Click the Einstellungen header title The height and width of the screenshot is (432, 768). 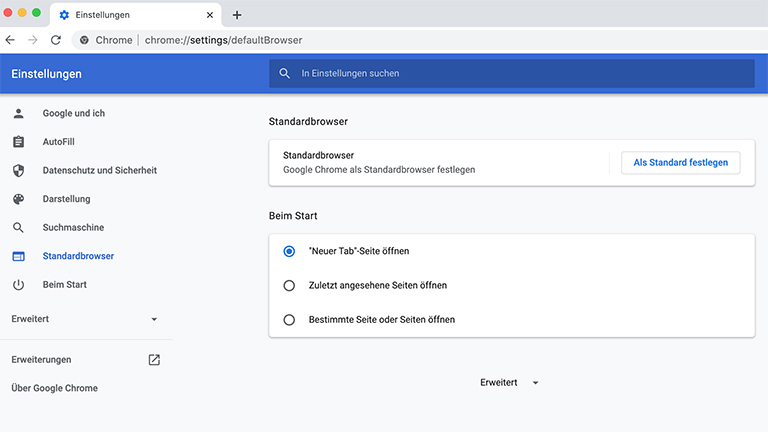47,74
